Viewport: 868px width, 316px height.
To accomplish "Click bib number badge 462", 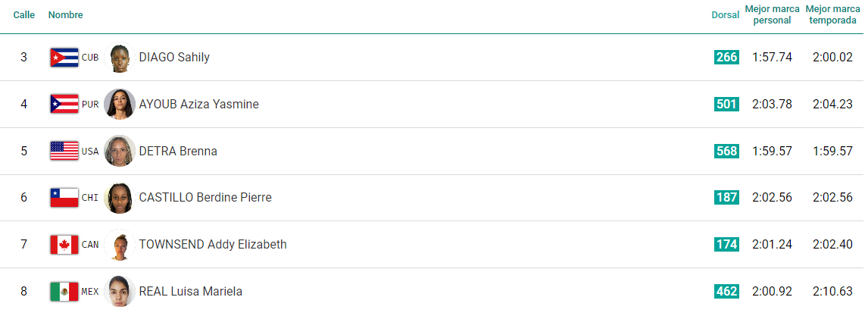I will (x=726, y=292).
